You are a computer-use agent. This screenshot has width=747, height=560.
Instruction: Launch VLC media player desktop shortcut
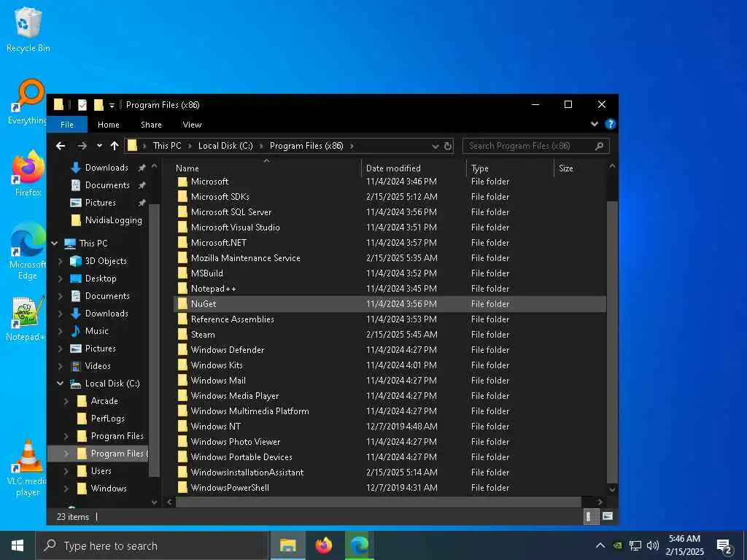[x=28, y=467]
